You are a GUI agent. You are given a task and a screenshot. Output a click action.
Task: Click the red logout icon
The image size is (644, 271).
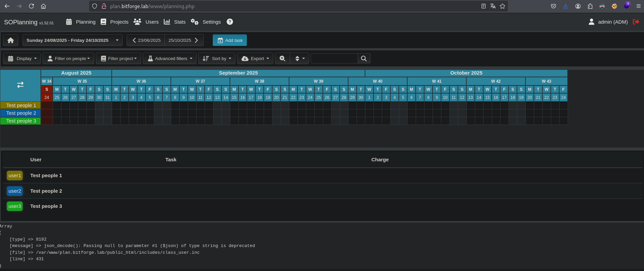(636, 22)
